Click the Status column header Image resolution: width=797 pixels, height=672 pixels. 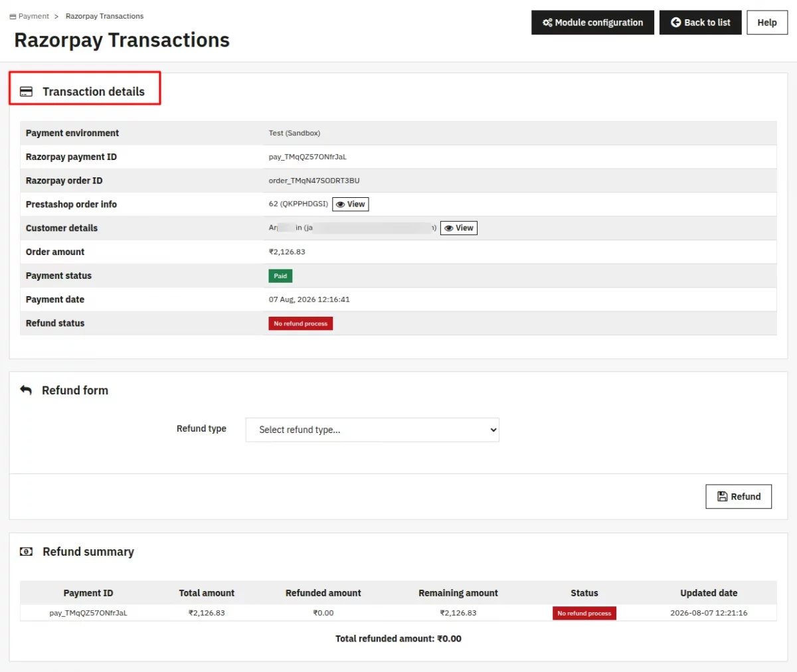tap(584, 593)
